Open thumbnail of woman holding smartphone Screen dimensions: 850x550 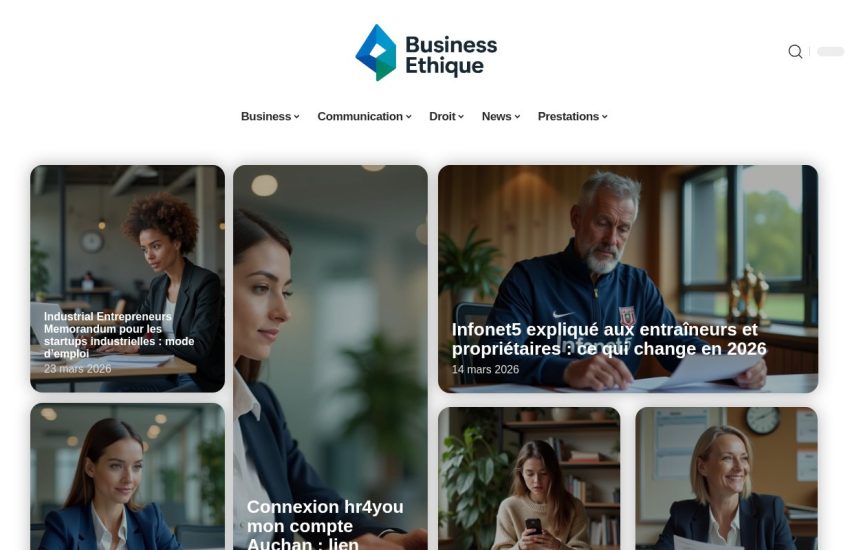tap(529, 478)
